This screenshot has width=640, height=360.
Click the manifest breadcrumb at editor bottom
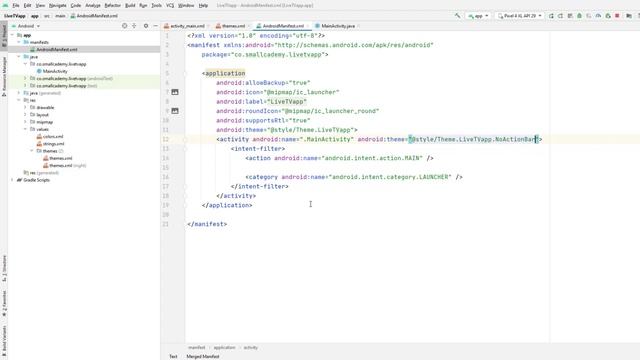click(x=197, y=348)
